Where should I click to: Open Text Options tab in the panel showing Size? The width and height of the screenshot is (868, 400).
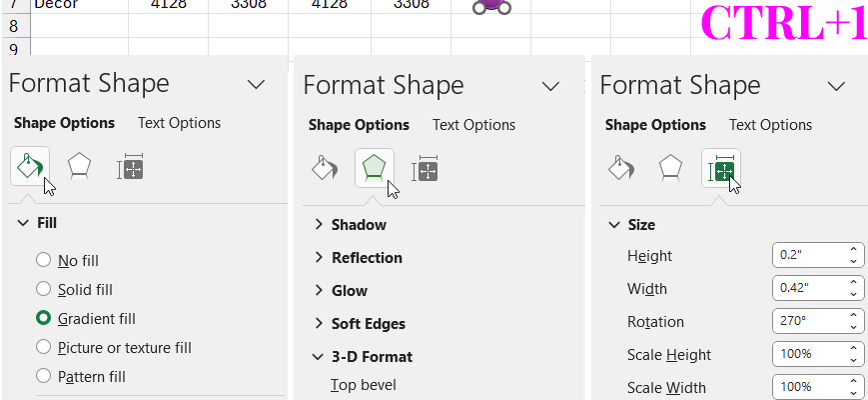(770, 125)
